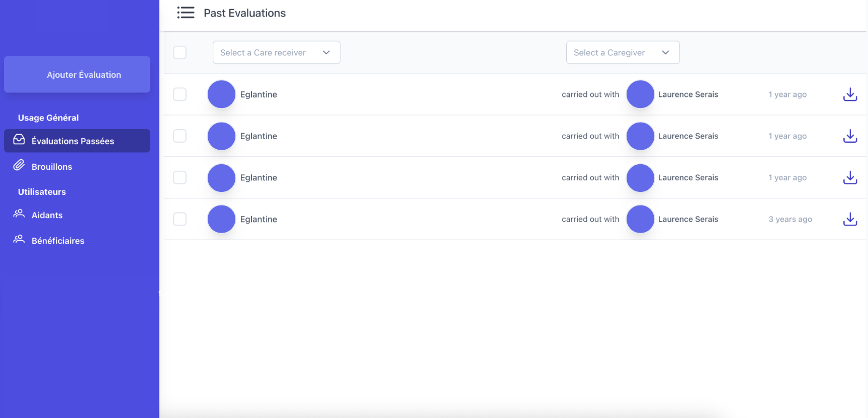
Task: Check the second evaluation row's checkbox
Action: 180,136
